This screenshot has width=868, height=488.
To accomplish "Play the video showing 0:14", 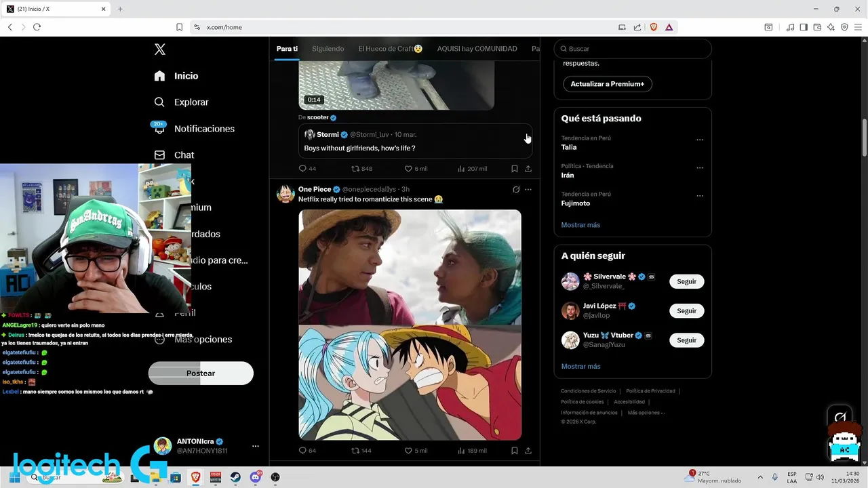I will coord(396,85).
